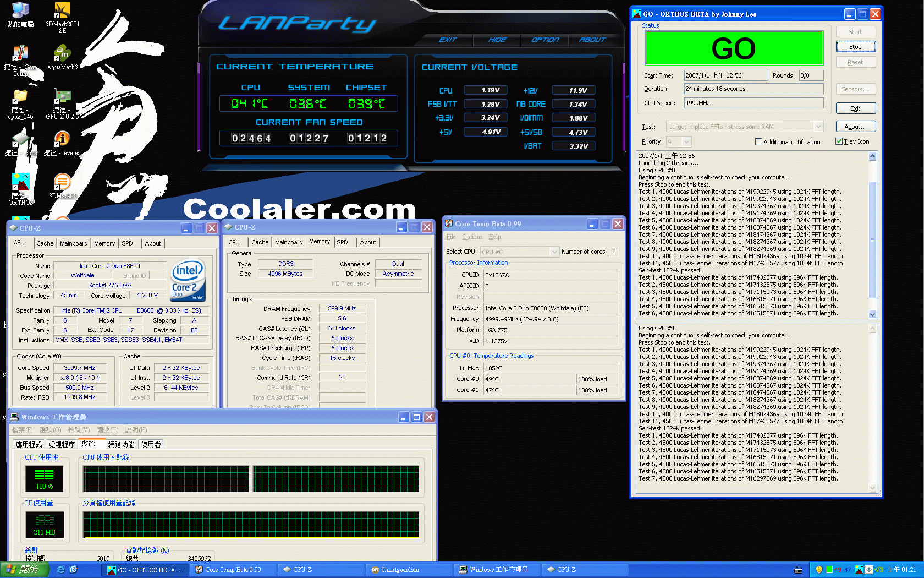This screenshot has height=578, width=924.
Task: Select the Mainboard tab in right CPU-Z window
Action: (289, 242)
